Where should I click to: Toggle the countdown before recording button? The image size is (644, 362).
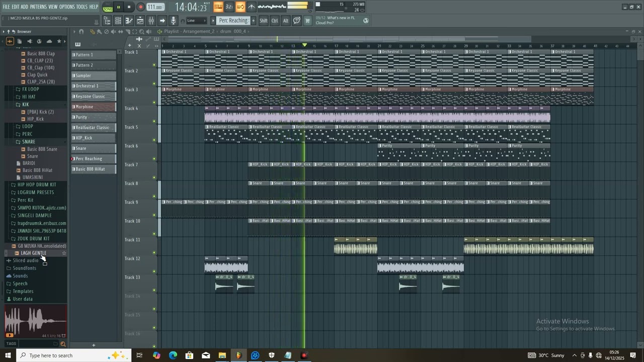[229, 7]
